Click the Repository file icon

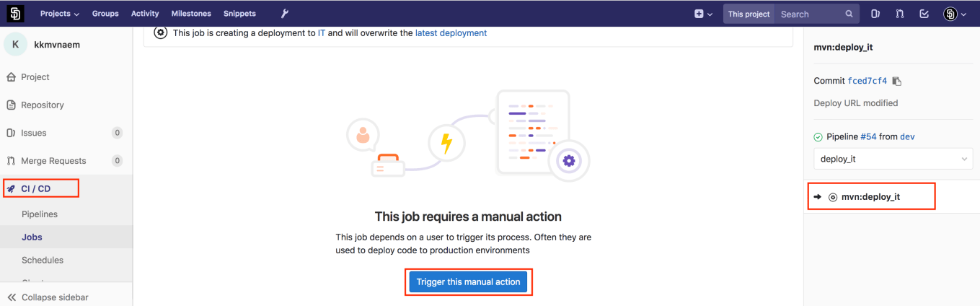click(11, 105)
